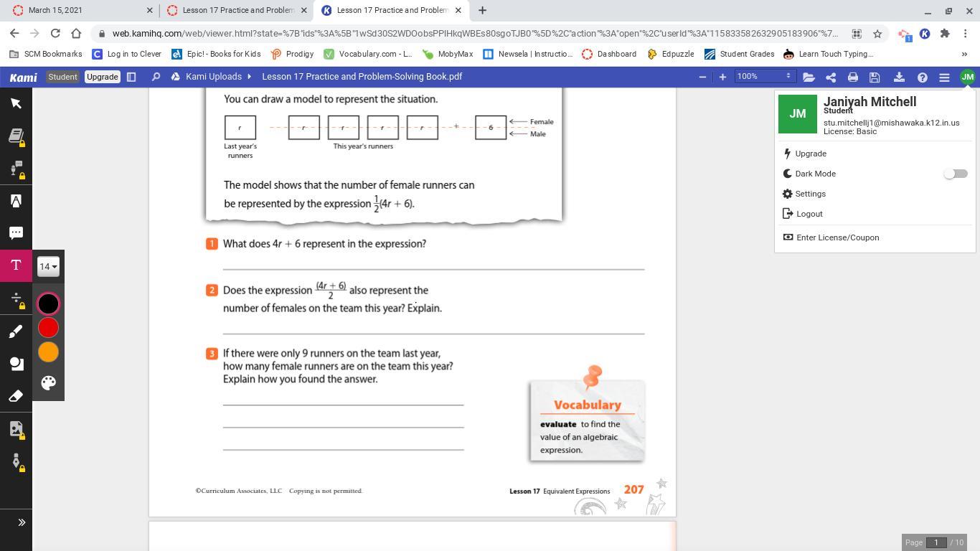The image size is (980, 551).
Task: Open the Log in to Clever bookmark
Action: tap(126, 54)
